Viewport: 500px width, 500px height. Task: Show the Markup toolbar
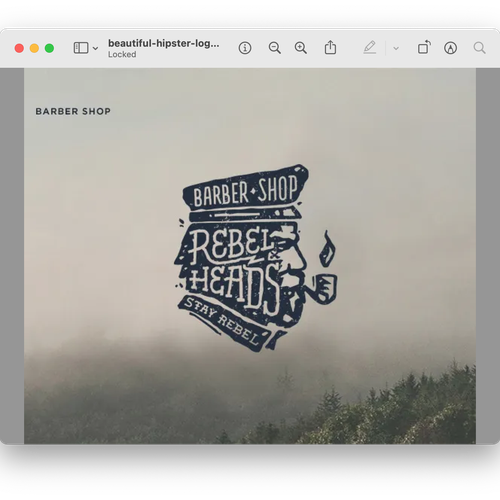point(450,48)
